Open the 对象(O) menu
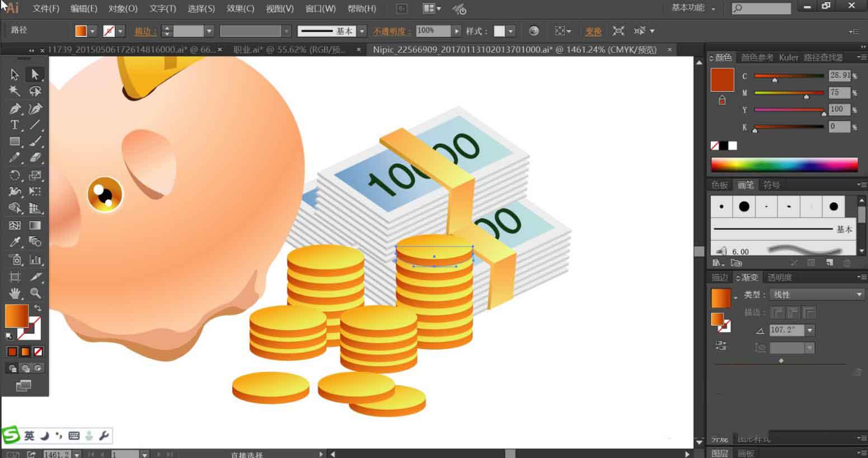Viewport: 868px width, 458px height. (x=123, y=8)
